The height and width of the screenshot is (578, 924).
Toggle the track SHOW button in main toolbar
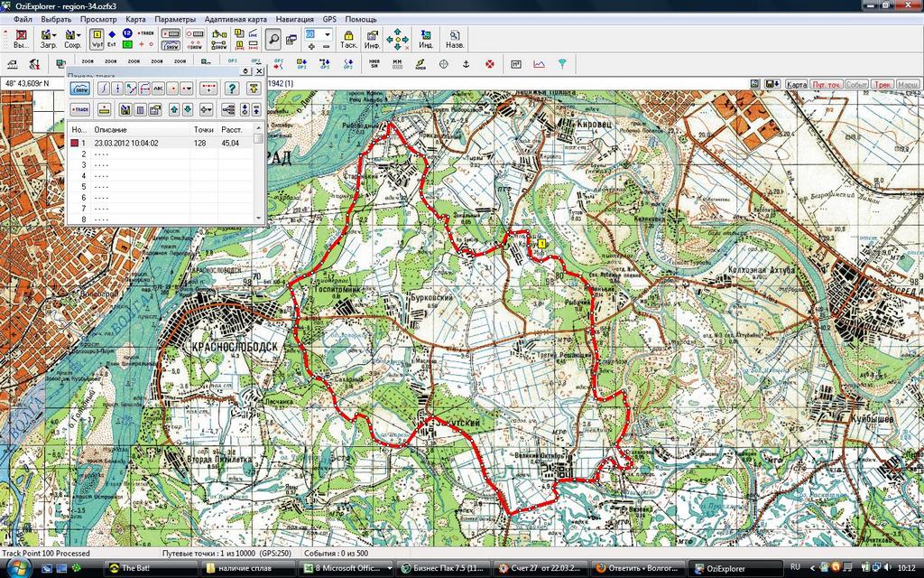coord(171,45)
